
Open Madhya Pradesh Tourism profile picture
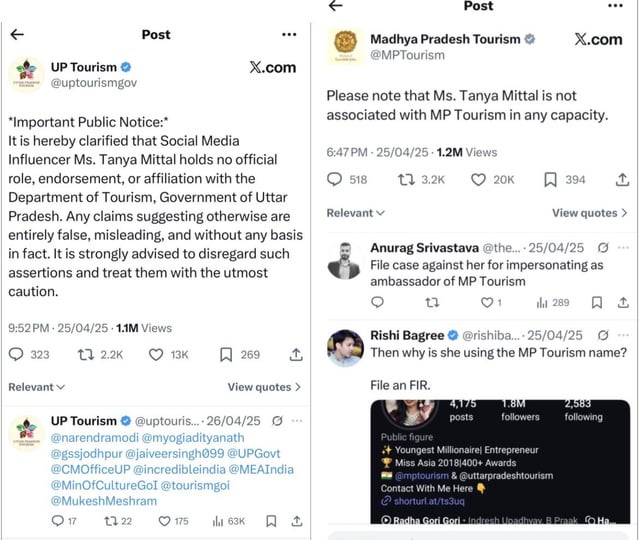344,45
